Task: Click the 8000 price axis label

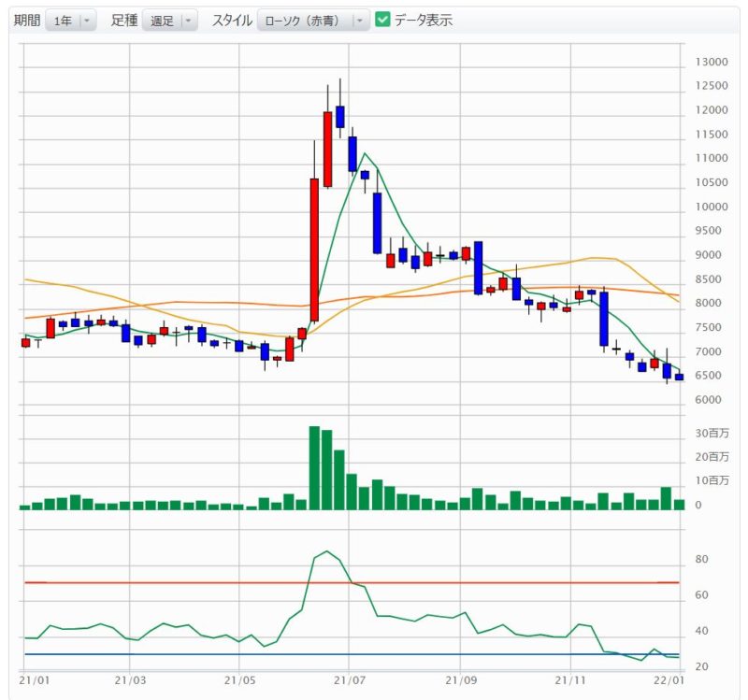Action: click(709, 303)
